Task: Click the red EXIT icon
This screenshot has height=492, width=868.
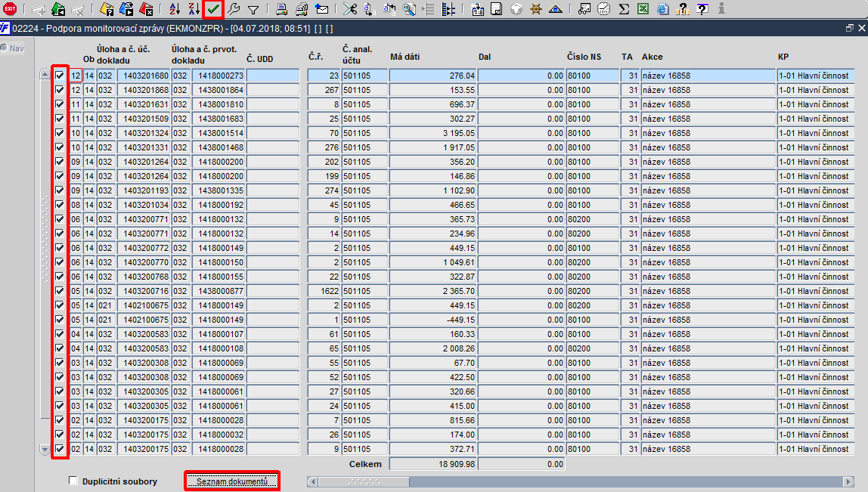Action: click(9, 8)
